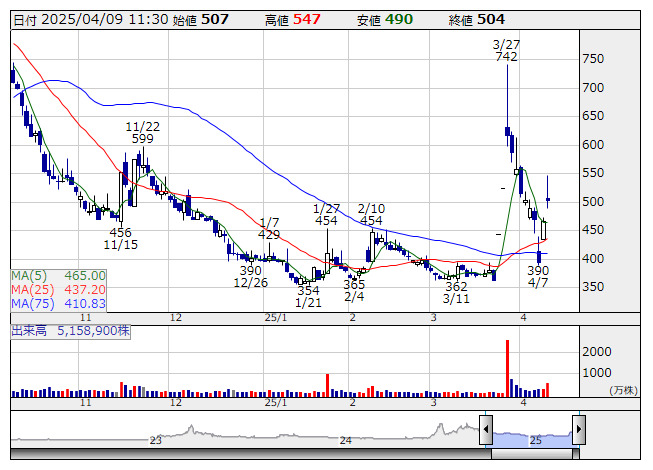This screenshot has width=653, height=470.
Task: Click the 日付 2025/04/09 11:30 date text
Action: [90, 20]
